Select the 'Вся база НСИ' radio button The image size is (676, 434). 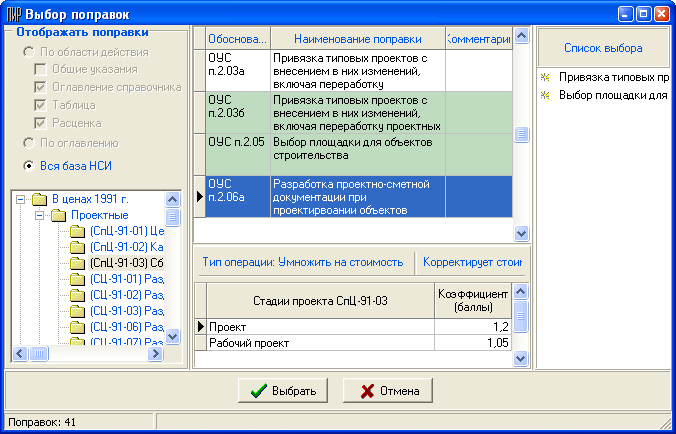pyautogui.click(x=29, y=166)
